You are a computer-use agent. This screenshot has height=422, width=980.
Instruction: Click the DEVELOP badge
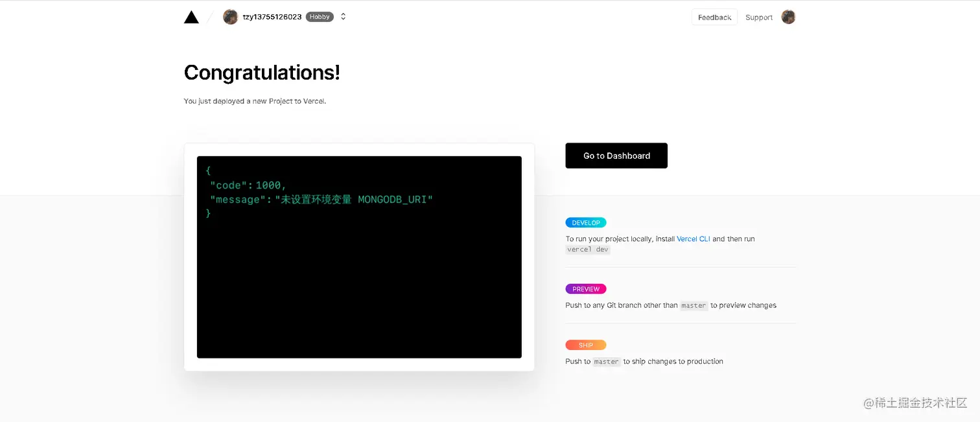pos(586,223)
